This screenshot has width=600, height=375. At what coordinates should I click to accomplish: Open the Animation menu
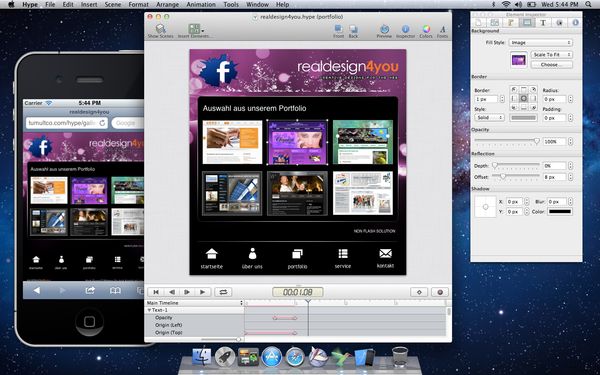pos(201,5)
